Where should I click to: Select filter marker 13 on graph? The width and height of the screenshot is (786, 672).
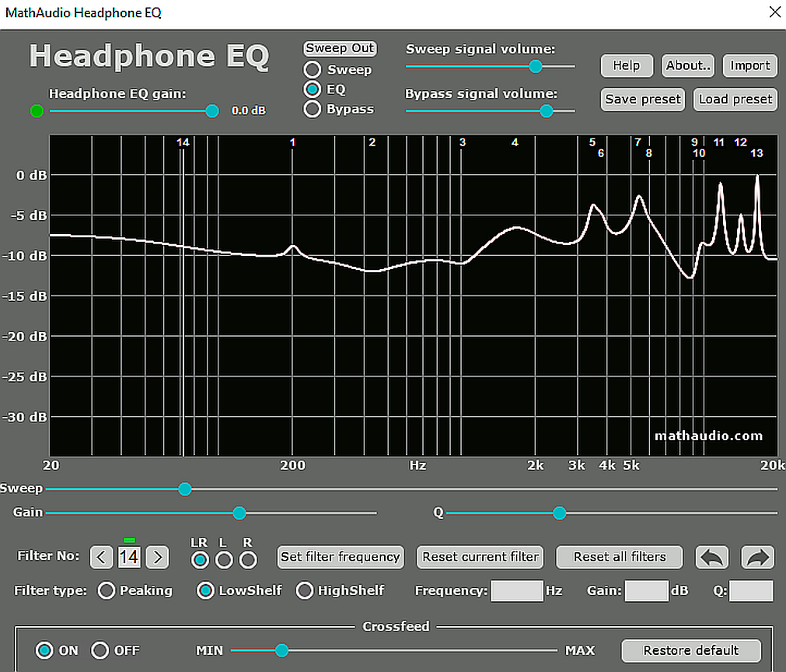click(x=756, y=153)
